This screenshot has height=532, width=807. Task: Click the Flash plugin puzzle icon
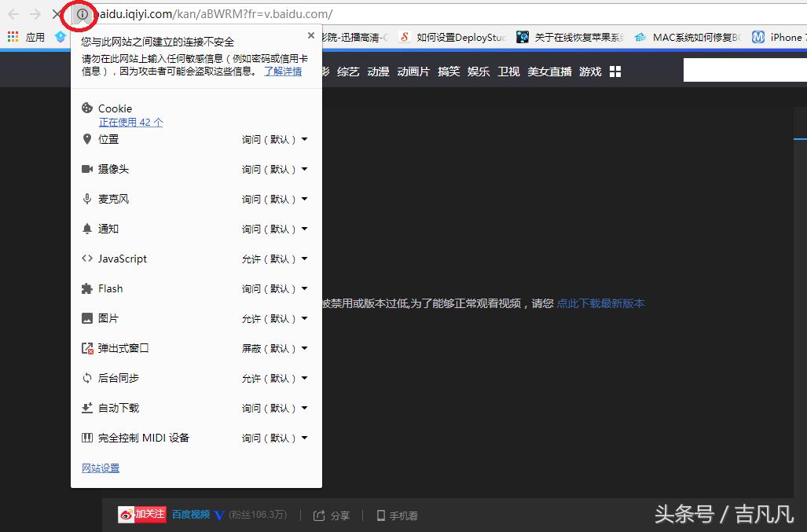87,288
